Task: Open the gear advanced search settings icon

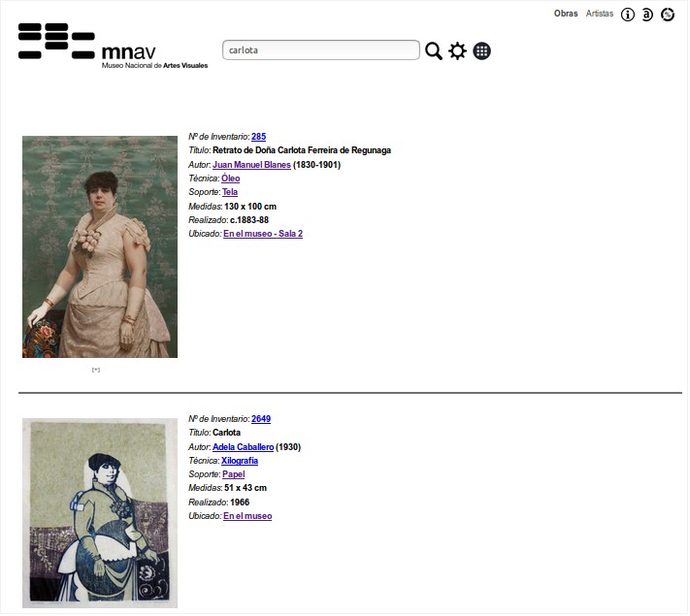Action: click(x=457, y=51)
